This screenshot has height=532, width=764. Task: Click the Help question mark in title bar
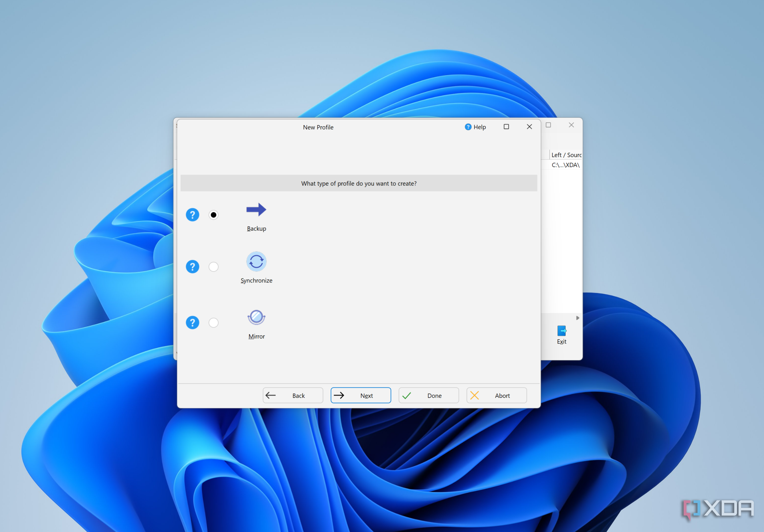tap(468, 127)
